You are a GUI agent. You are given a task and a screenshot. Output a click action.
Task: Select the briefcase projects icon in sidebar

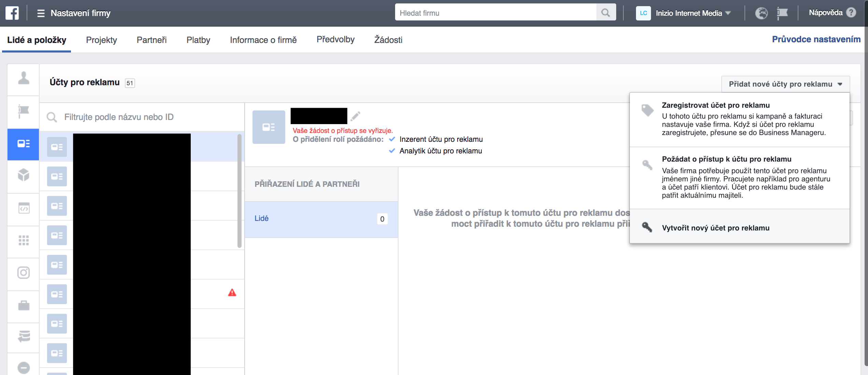[24, 305]
